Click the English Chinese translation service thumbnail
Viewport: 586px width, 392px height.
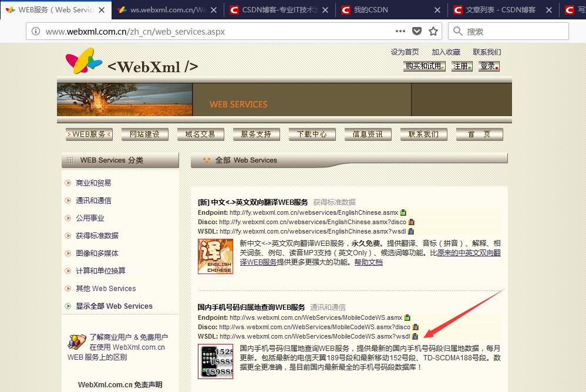point(215,256)
